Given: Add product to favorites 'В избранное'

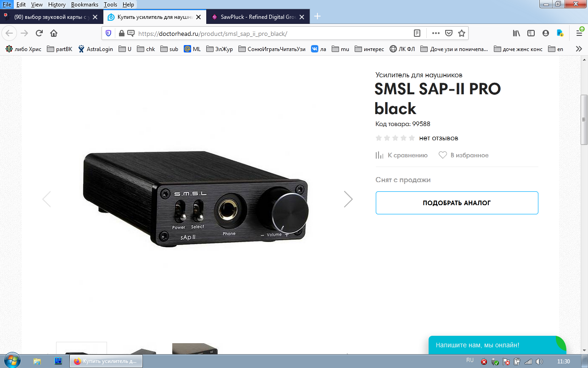Looking at the screenshot, I should (x=464, y=155).
